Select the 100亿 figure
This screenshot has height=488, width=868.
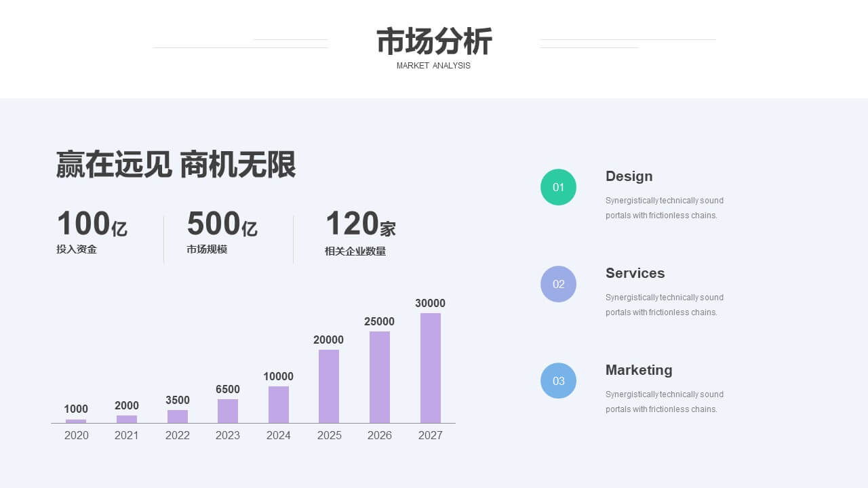point(92,224)
